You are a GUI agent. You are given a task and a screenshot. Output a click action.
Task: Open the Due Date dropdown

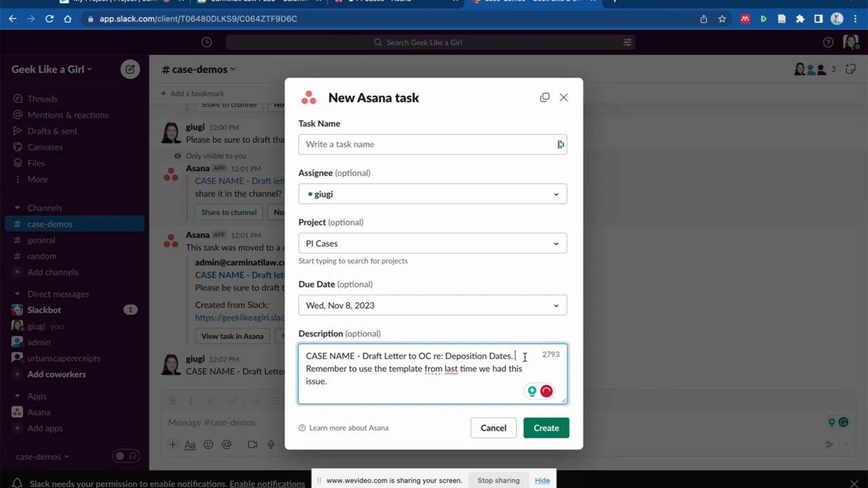click(x=433, y=305)
